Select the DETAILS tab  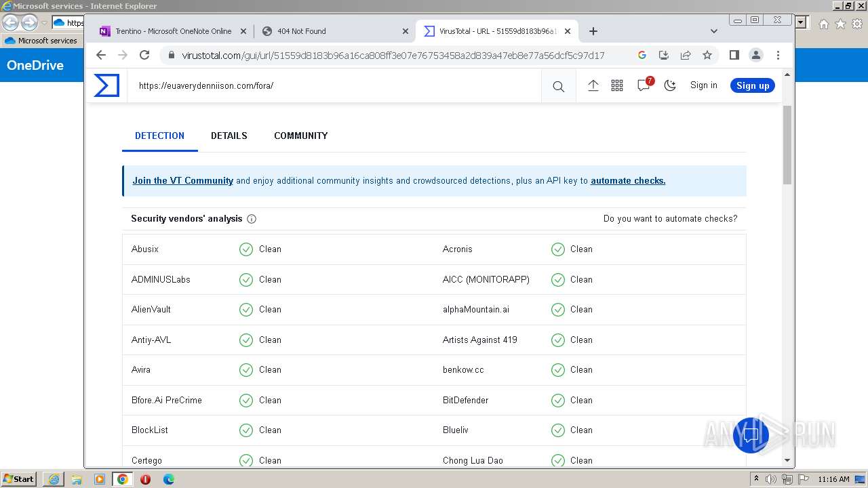pyautogui.click(x=229, y=136)
